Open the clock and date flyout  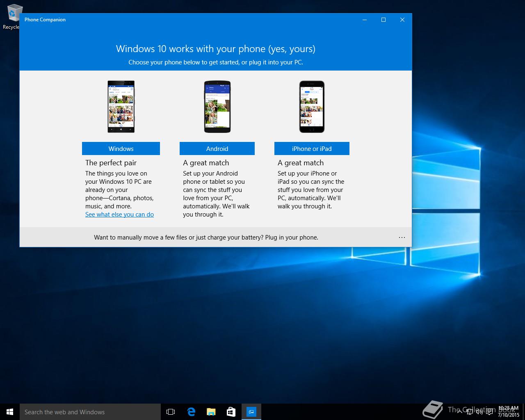(x=508, y=412)
